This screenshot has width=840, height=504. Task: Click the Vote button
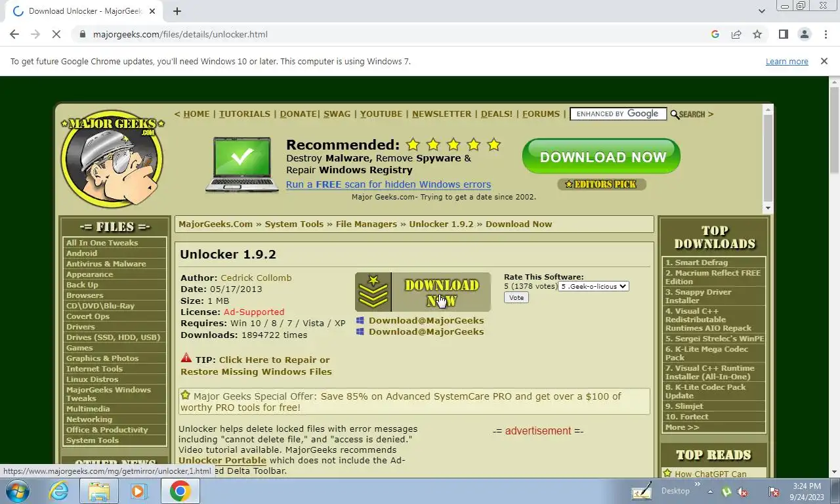click(x=516, y=298)
